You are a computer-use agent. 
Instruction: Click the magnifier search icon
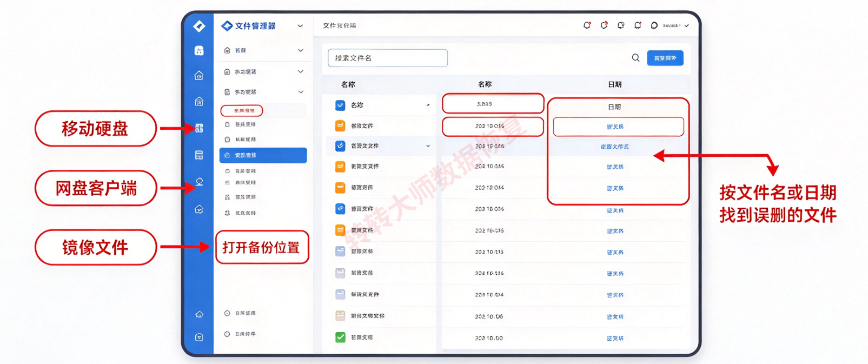click(x=635, y=58)
